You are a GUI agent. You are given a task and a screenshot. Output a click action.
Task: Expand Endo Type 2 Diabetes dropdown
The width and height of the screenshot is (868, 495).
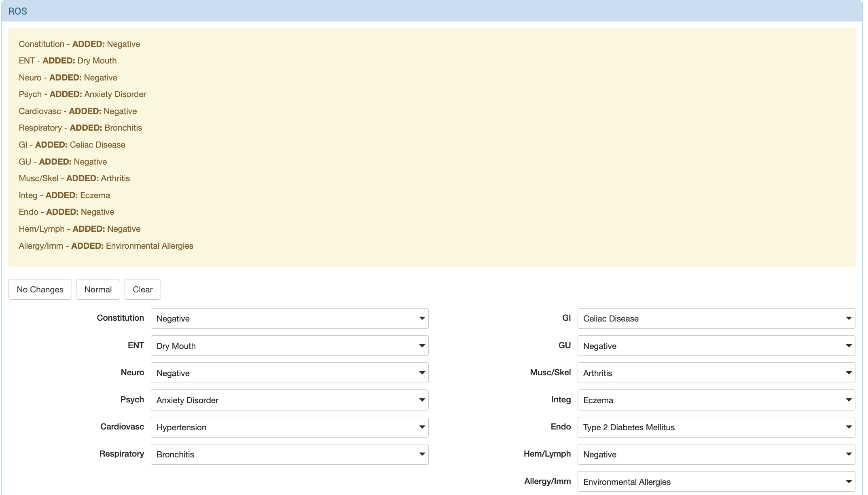point(716,427)
